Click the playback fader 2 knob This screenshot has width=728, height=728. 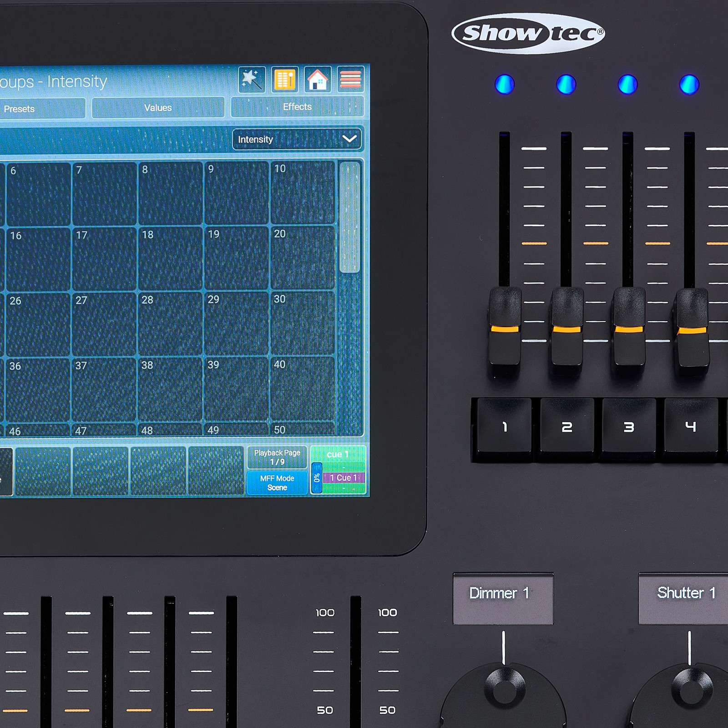pyautogui.click(x=567, y=327)
